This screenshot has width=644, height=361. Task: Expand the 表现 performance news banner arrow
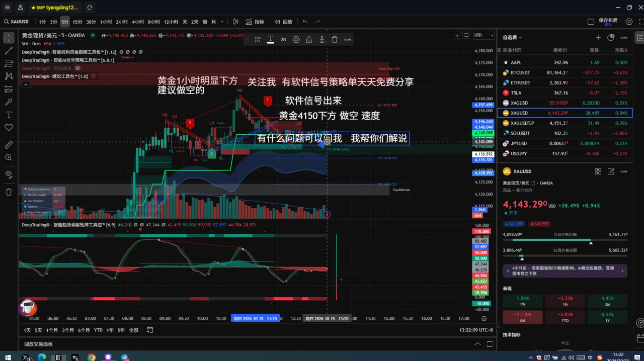click(622, 271)
